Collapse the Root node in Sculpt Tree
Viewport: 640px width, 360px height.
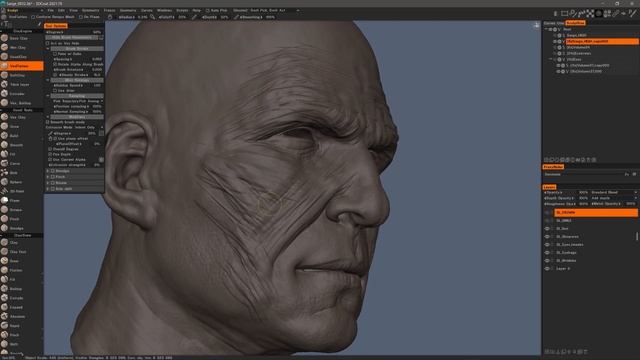pos(546,29)
